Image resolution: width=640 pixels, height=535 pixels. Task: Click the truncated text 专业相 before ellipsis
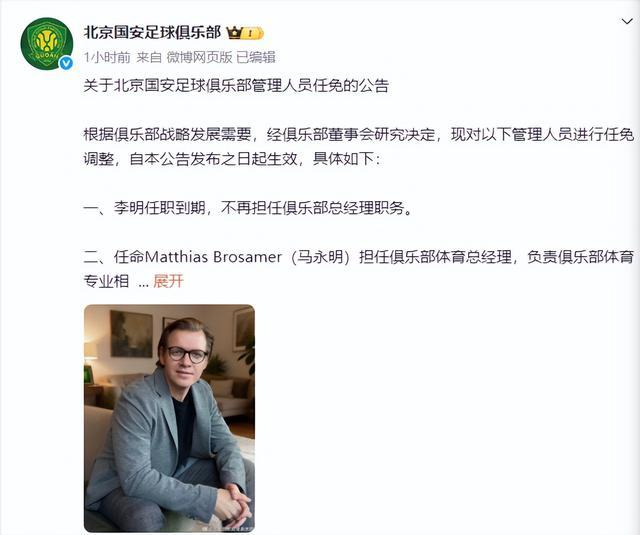point(107,281)
